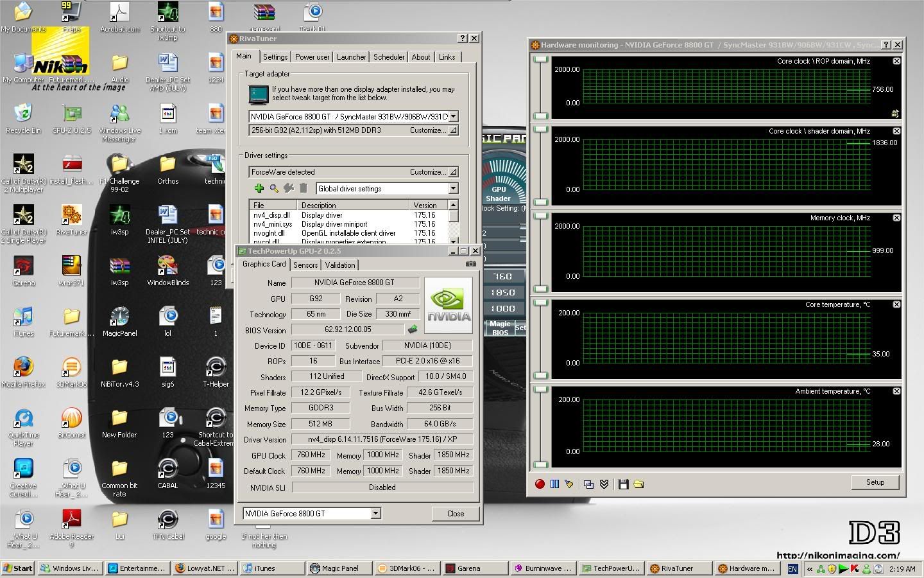
Task: Hide the Ambient temperature graph
Action: (x=896, y=391)
